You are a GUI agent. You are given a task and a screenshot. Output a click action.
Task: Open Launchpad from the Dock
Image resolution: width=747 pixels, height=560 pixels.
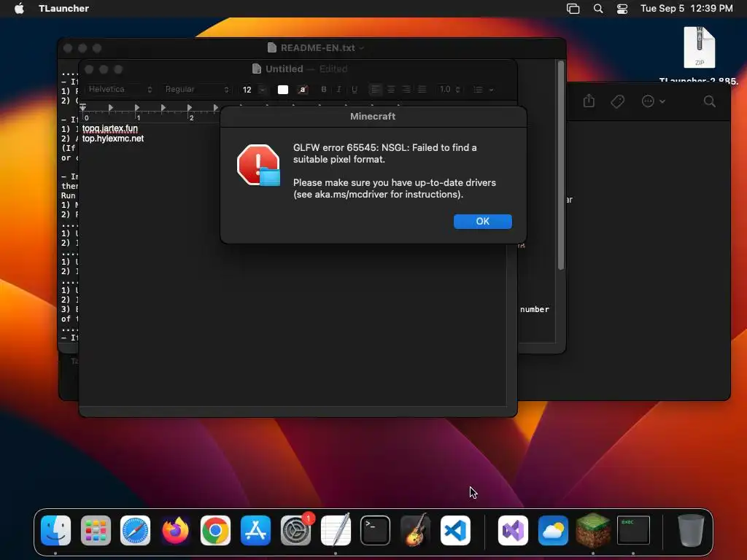point(96,530)
